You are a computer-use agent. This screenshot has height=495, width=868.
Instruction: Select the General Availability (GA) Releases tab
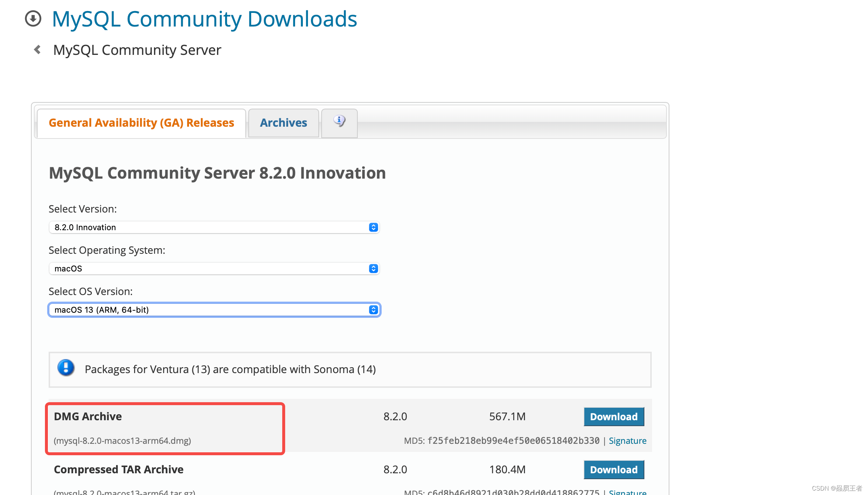141,122
